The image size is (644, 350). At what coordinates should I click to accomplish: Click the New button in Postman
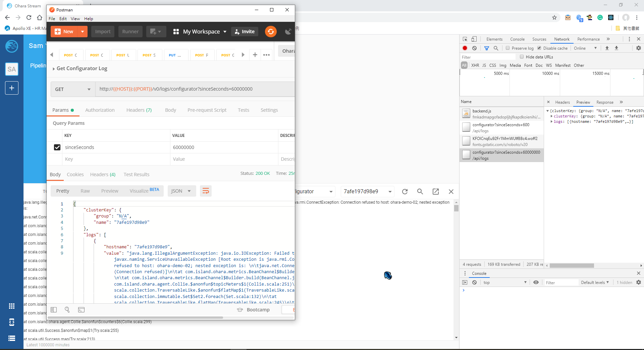click(64, 32)
